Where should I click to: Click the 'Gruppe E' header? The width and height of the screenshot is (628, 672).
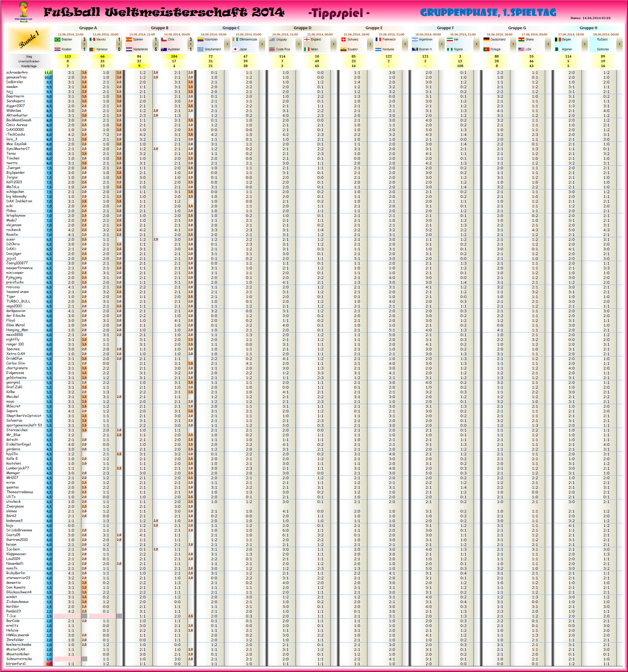click(374, 28)
